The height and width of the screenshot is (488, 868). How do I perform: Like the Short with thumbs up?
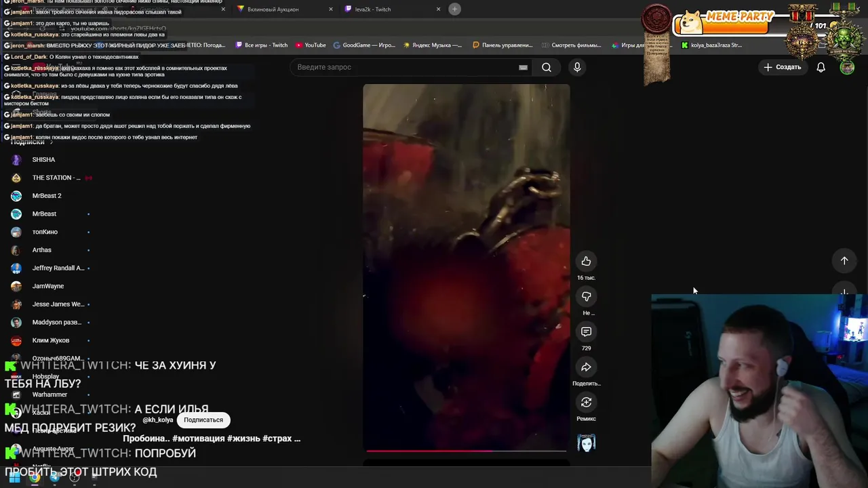(586, 262)
